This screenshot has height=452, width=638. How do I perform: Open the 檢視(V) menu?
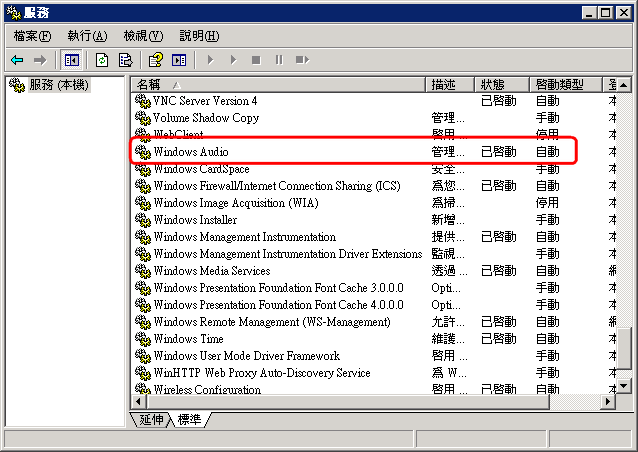coord(143,36)
